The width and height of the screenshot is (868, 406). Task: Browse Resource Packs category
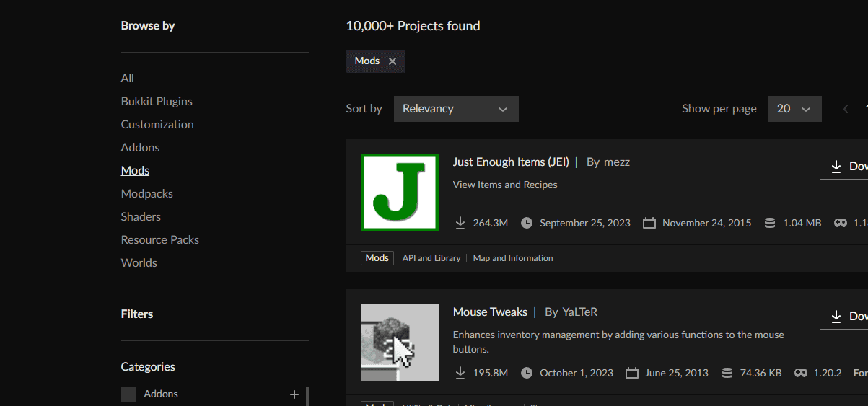tap(160, 240)
